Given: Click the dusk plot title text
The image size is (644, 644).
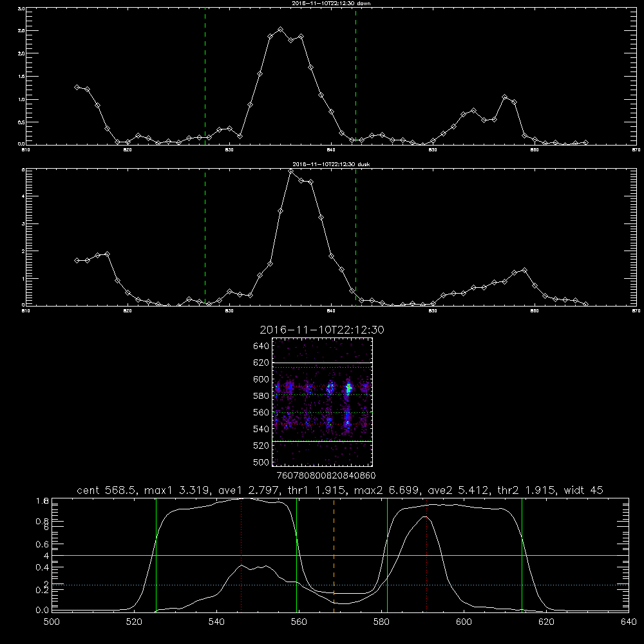Looking at the screenshot, I should (x=331, y=164).
